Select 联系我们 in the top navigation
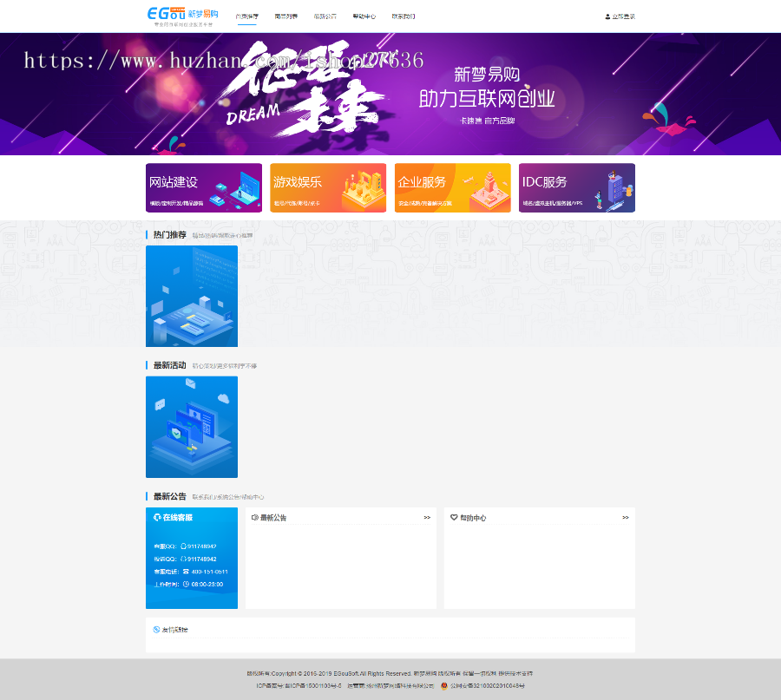The image size is (781, 700). click(404, 16)
